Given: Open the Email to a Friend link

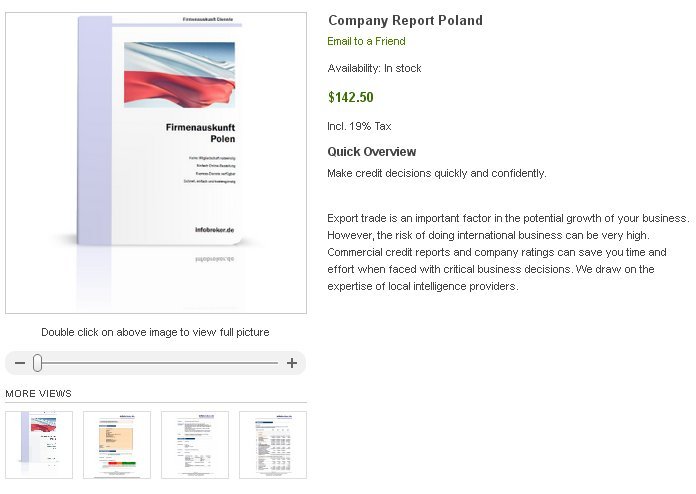Looking at the screenshot, I should [x=366, y=42].
